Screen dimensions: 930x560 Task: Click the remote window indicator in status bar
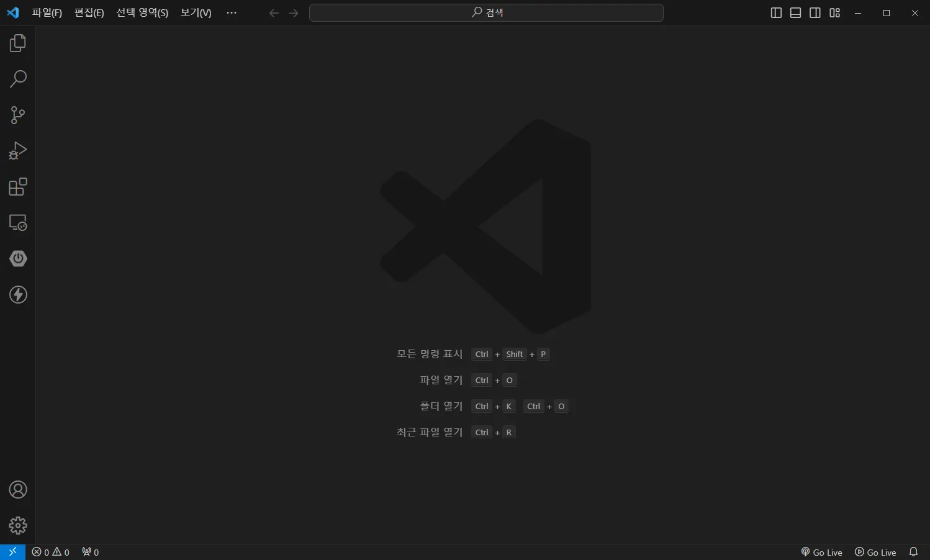pyautogui.click(x=12, y=552)
